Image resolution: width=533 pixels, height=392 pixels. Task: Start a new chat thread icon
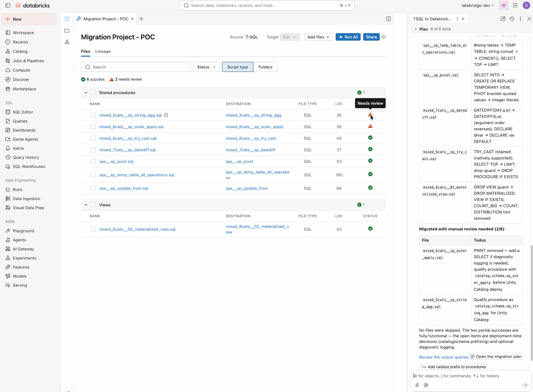503,19
